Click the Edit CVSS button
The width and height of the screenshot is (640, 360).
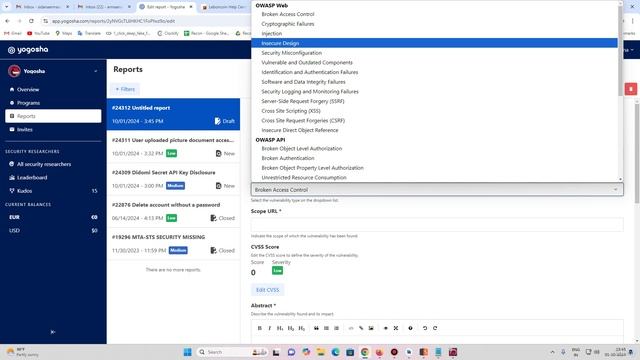267,290
